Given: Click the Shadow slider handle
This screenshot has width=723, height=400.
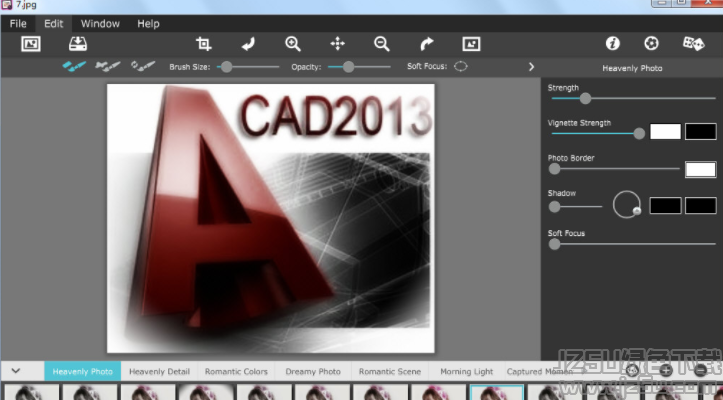Looking at the screenshot, I should click(554, 207).
